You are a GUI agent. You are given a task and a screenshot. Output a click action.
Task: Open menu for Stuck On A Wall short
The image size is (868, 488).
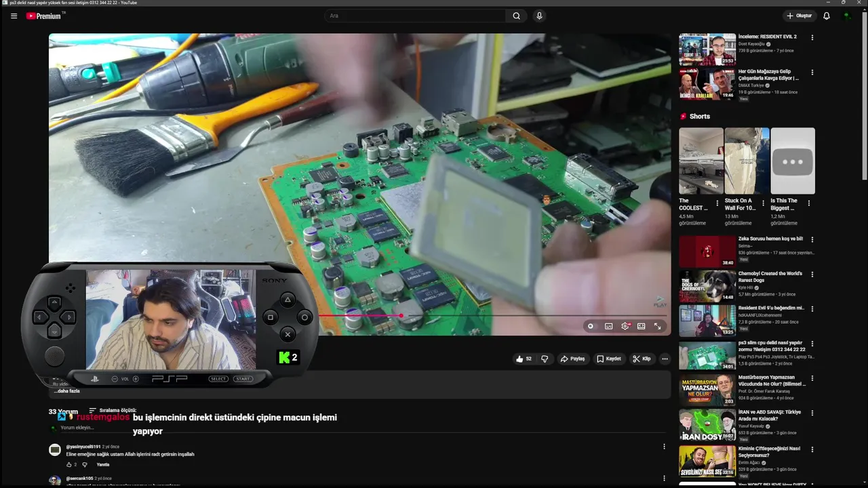[763, 203]
